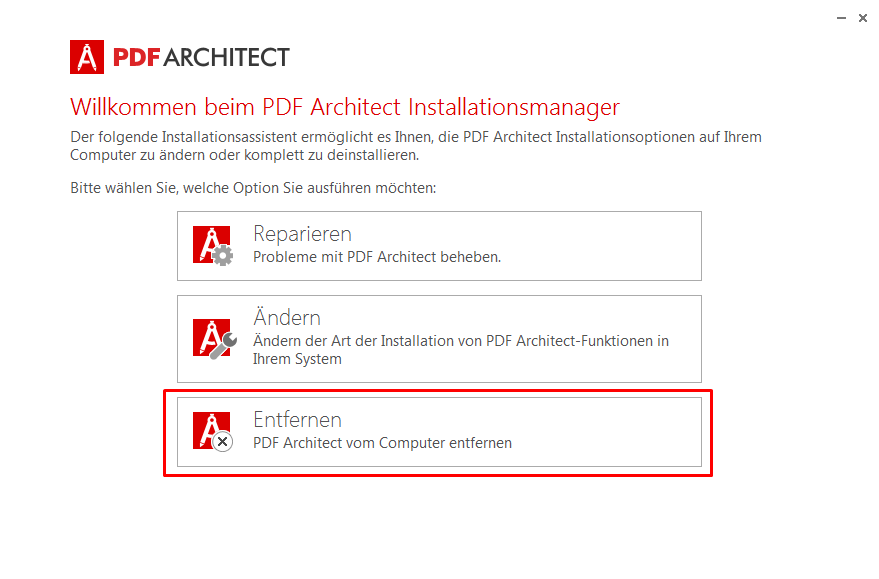This screenshot has height=579, width=879.
Task: Click the gear badge on the repair icon
Action: click(x=224, y=256)
